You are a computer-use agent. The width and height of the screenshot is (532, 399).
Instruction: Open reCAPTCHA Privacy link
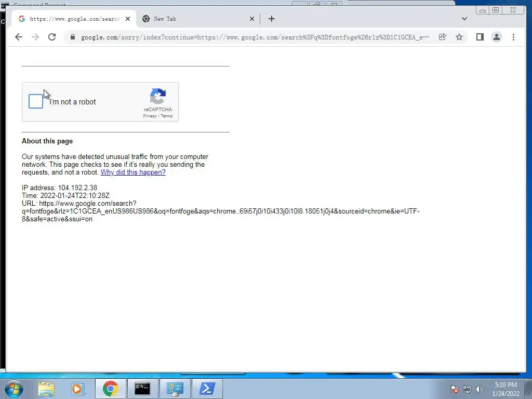(150, 116)
